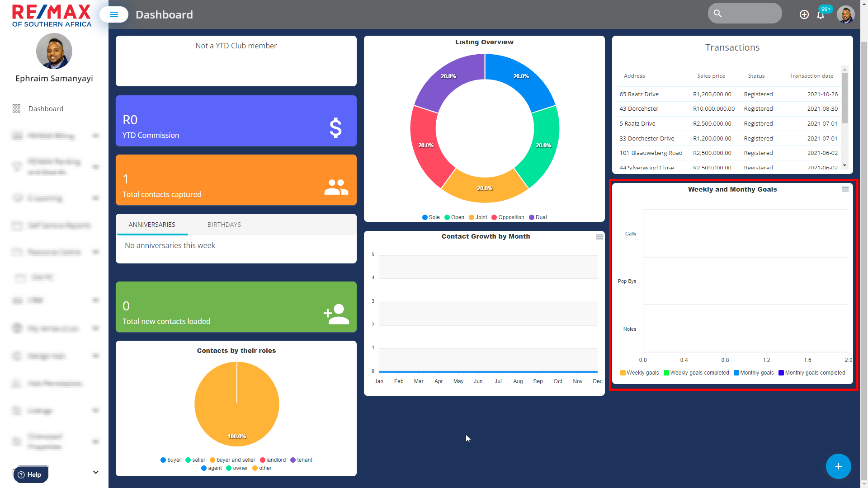Expand the chevron next to Help
Screen dimensions: 868x488
point(96,472)
